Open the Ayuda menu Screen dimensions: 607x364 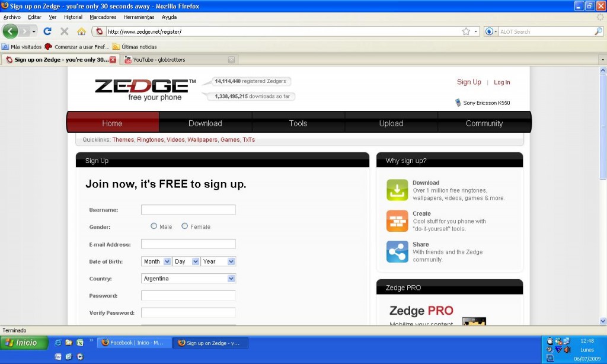point(169,17)
